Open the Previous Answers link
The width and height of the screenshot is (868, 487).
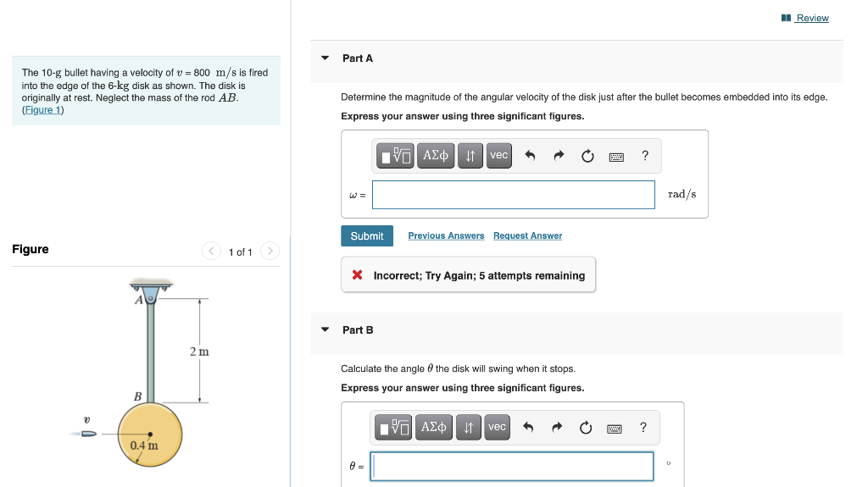point(446,235)
